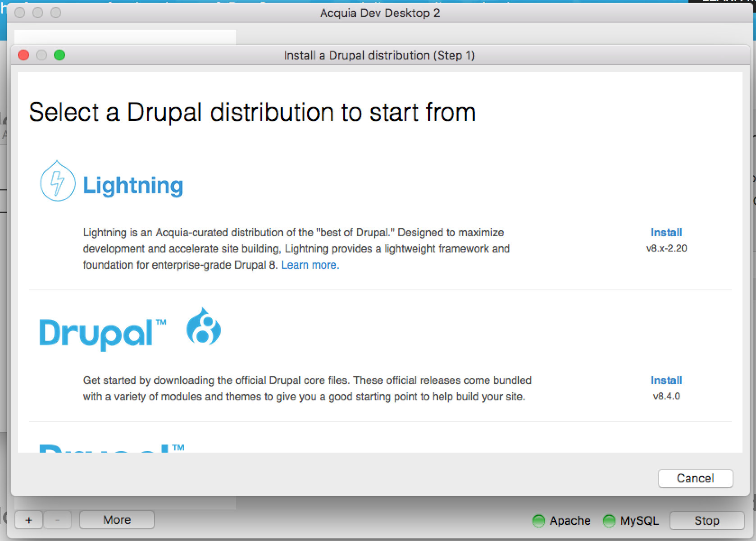This screenshot has height=541, width=756.
Task: Click version text v8.4.0
Action: point(666,396)
